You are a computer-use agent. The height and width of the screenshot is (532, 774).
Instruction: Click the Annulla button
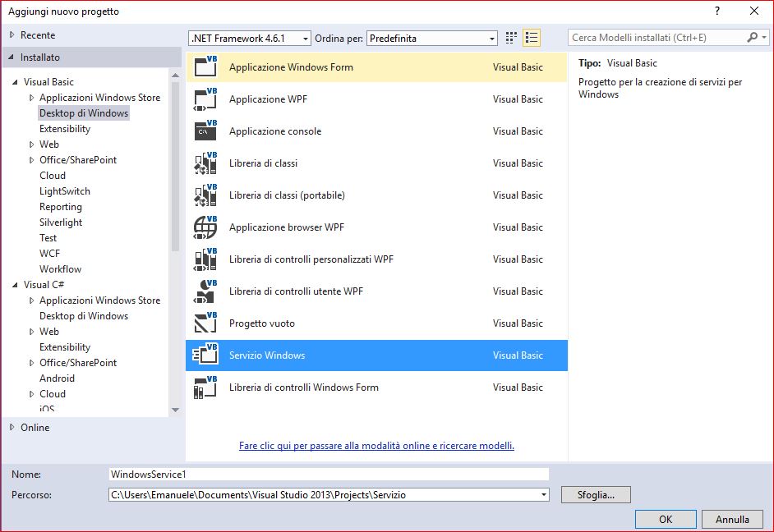pos(732,519)
